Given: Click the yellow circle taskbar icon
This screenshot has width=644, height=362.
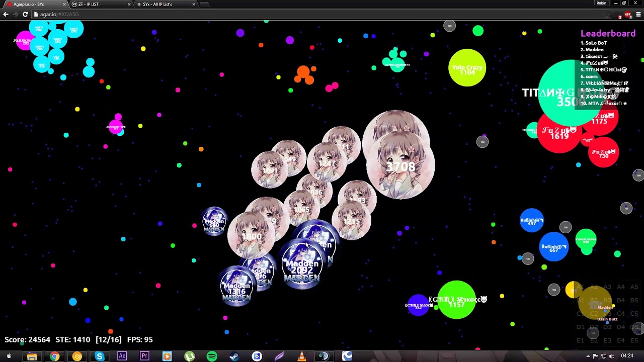Looking at the screenshot, I should [x=77, y=356].
